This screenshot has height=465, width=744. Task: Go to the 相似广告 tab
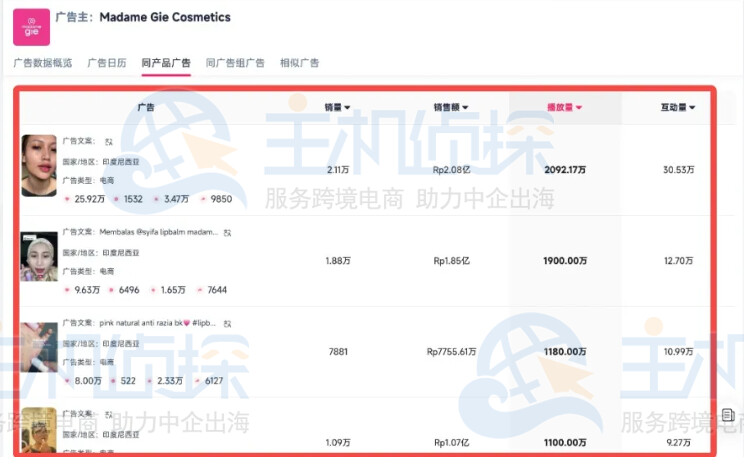(x=299, y=63)
